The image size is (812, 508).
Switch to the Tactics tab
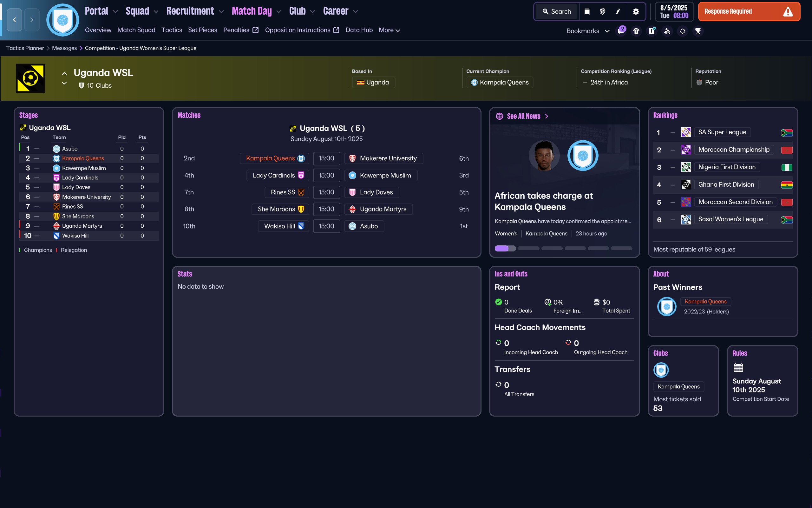pos(172,30)
